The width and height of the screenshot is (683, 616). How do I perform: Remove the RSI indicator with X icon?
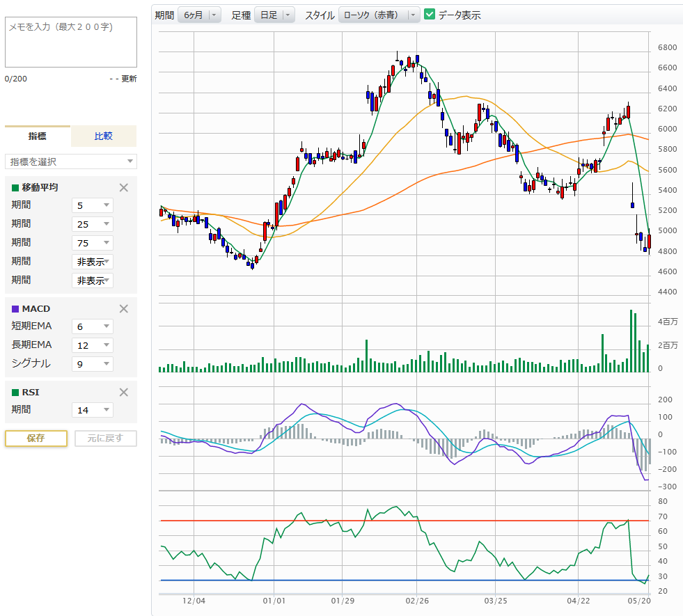point(124,392)
